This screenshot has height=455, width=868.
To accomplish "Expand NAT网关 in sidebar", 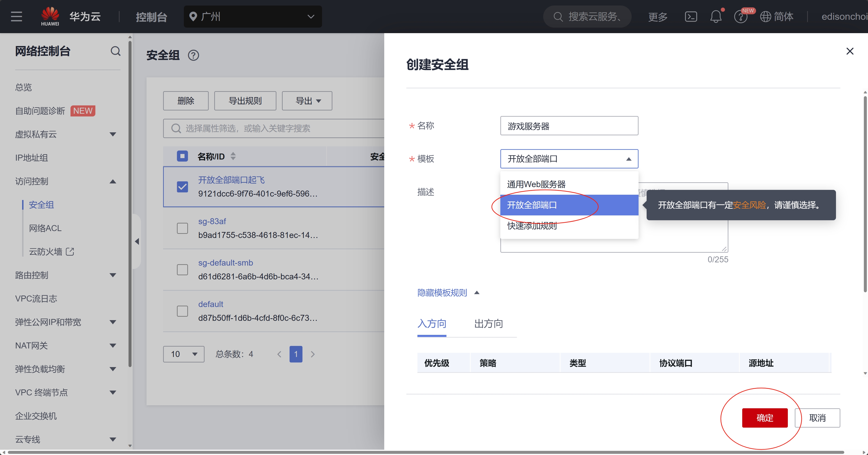I will (x=113, y=345).
